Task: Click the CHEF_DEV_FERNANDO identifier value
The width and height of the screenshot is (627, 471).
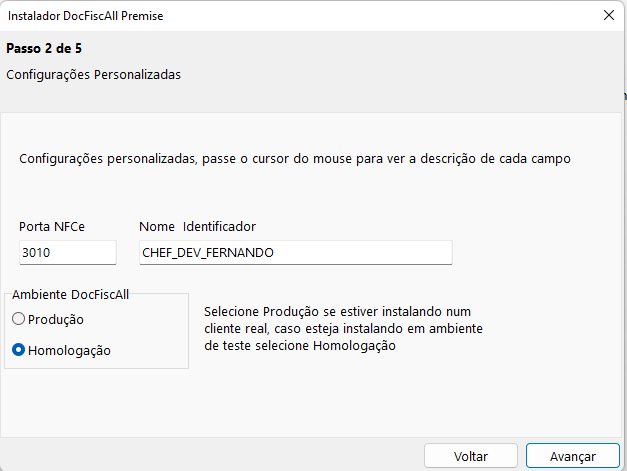Action: [x=208, y=253]
